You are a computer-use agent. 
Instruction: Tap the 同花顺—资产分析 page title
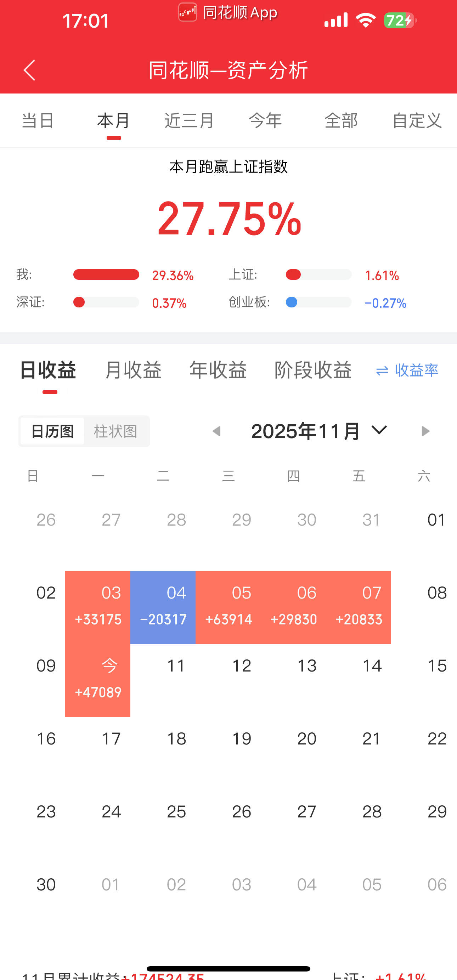[228, 70]
